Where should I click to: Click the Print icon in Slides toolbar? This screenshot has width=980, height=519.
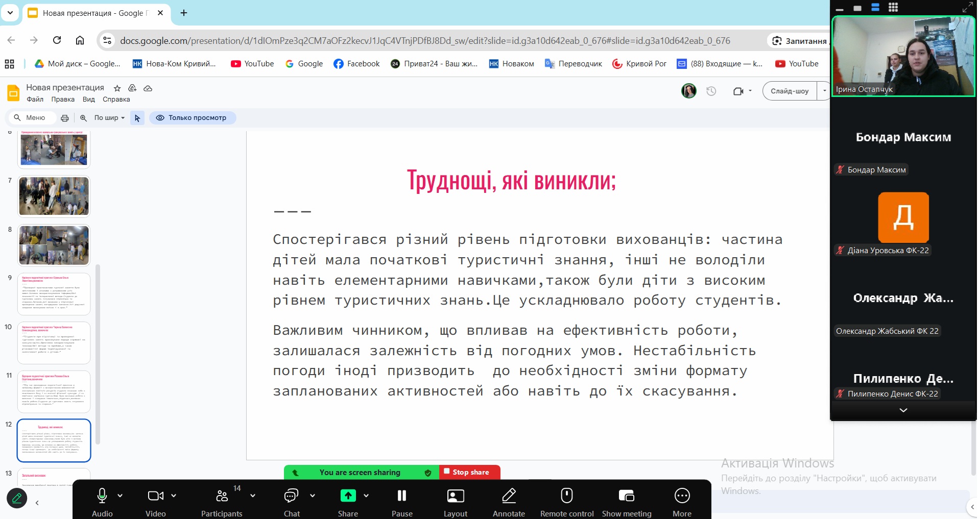click(65, 118)
